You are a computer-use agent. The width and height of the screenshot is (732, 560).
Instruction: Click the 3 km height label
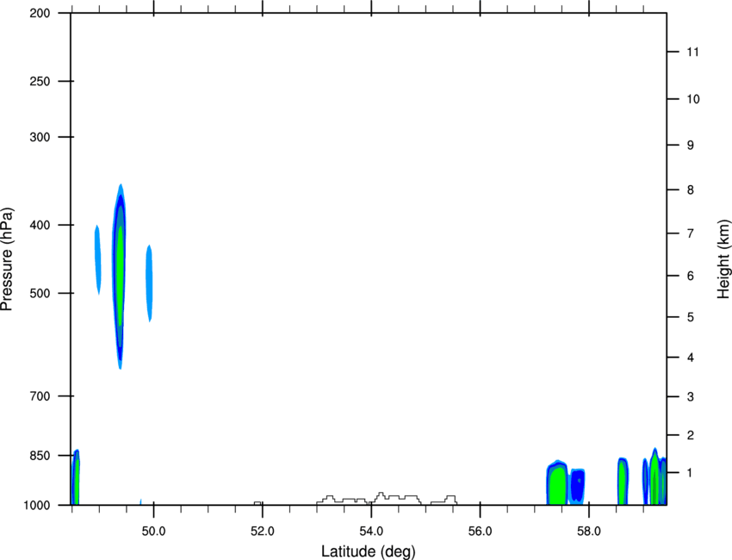pos(691,397)
